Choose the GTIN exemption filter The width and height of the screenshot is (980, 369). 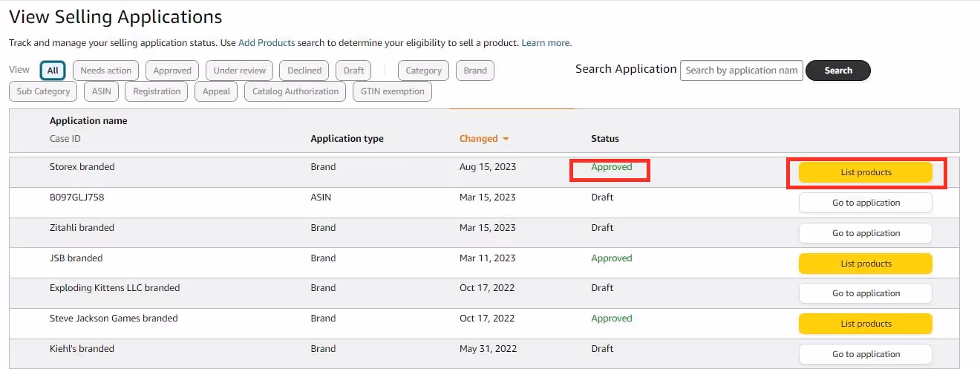393,91
